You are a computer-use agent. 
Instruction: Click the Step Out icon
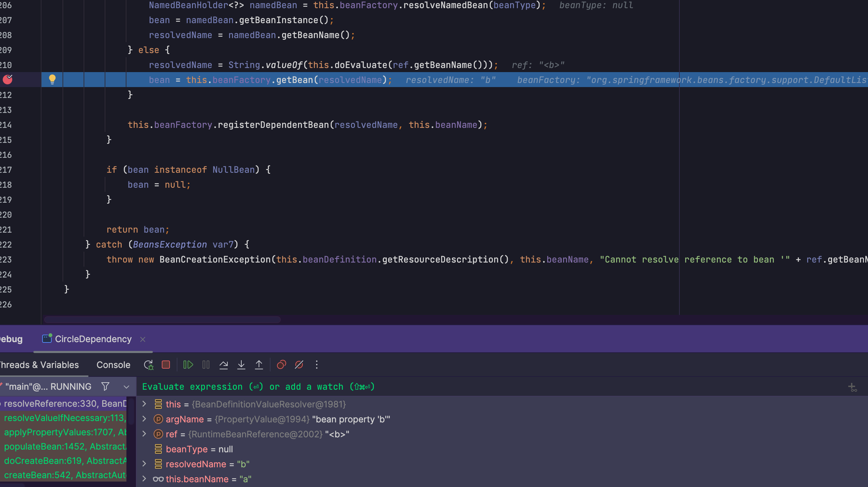(x=259, y=365)
